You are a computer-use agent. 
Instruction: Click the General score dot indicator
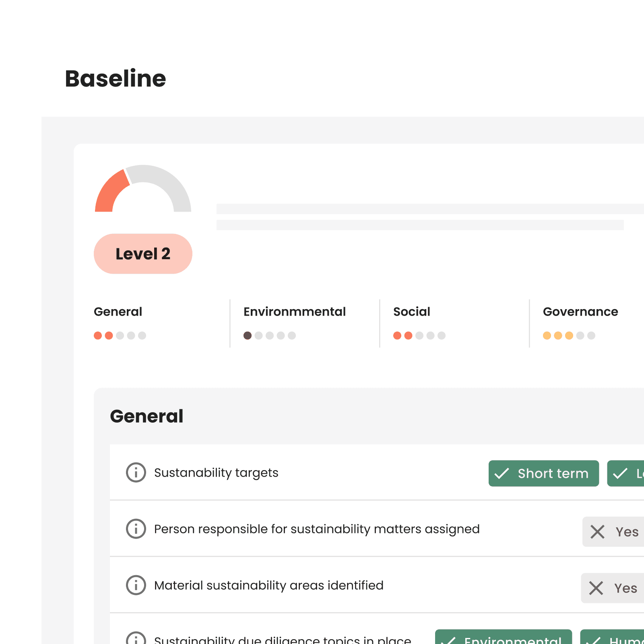pos(120,335)
